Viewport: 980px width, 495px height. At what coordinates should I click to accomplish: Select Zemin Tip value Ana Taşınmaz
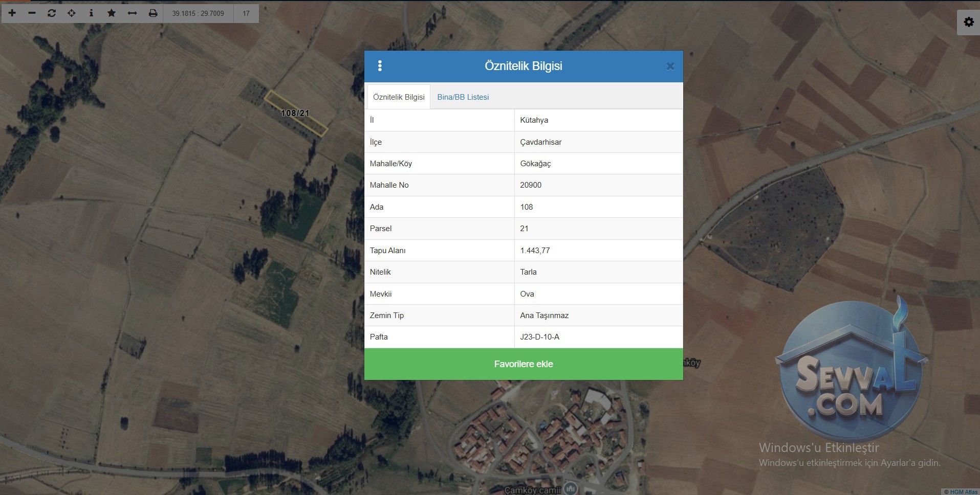click(598, 316)
